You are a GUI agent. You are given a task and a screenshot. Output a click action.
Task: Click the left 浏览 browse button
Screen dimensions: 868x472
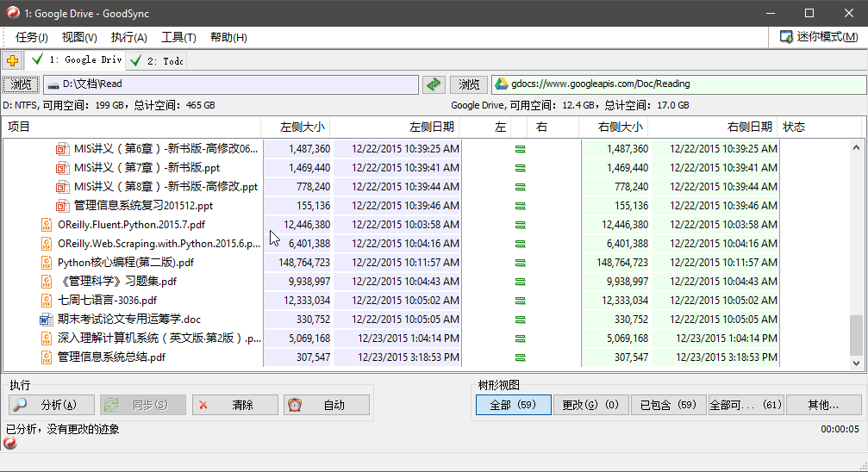(21, 84)
